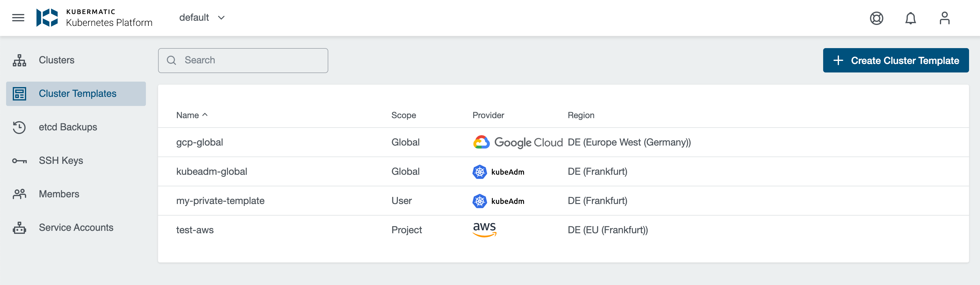Sort templates by Name column arrow
Screen dimensions: 980x285
pos(205,115)
